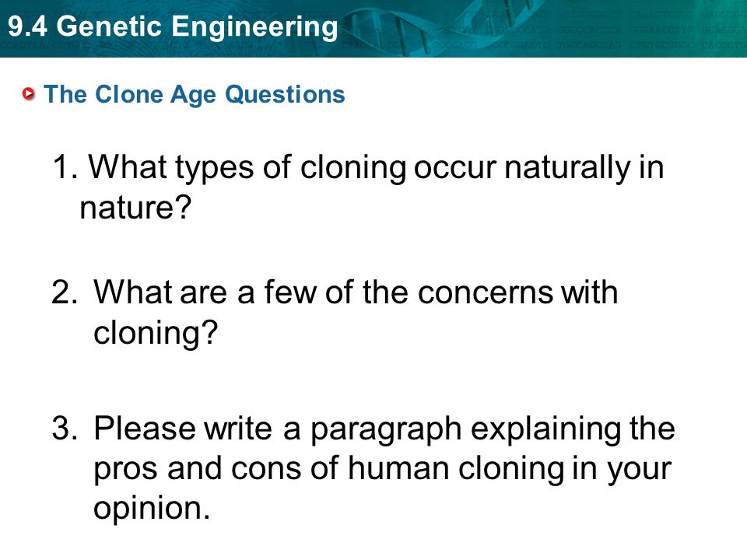
Task: Select the '9.4 Genetic Engineering' title
Action: coord(173,26)
